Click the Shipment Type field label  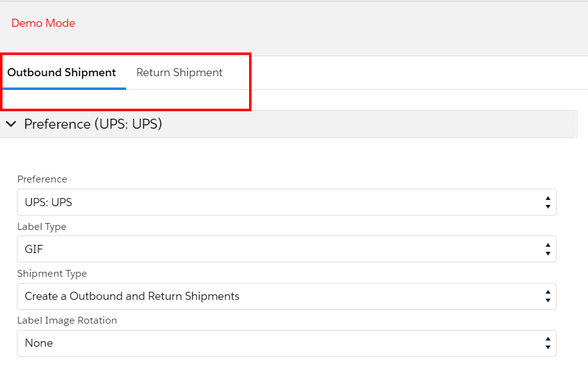point(52,274)
